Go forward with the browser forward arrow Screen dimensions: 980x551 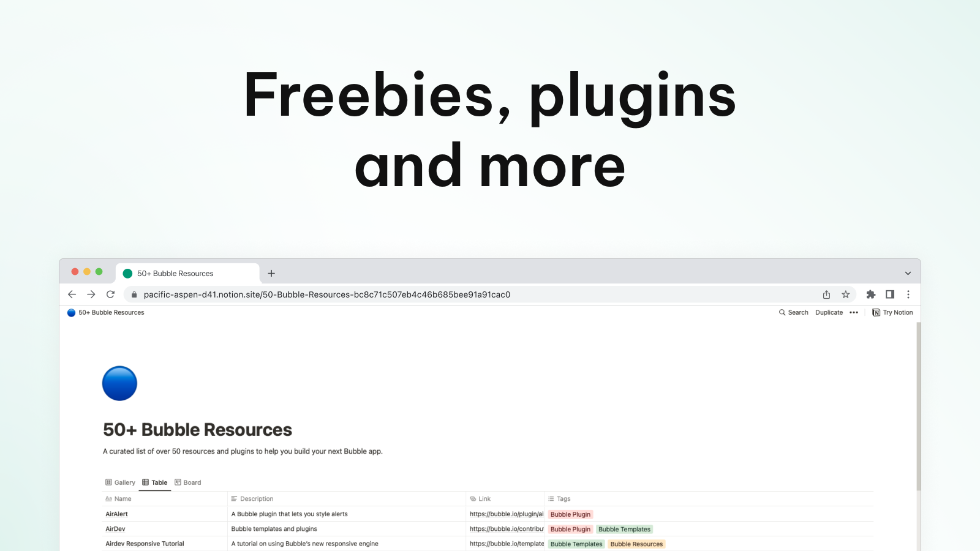tap(91, 294)
